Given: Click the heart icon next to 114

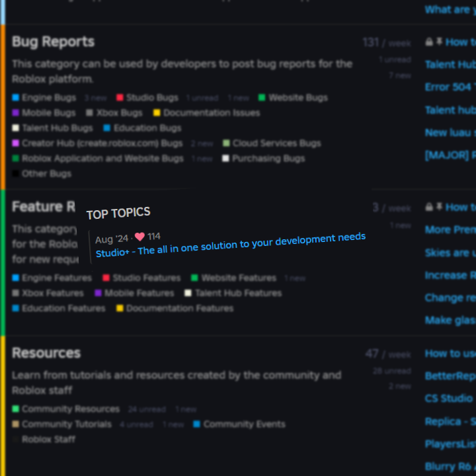Looking at the screenshot, I should (x=139, y=237).
